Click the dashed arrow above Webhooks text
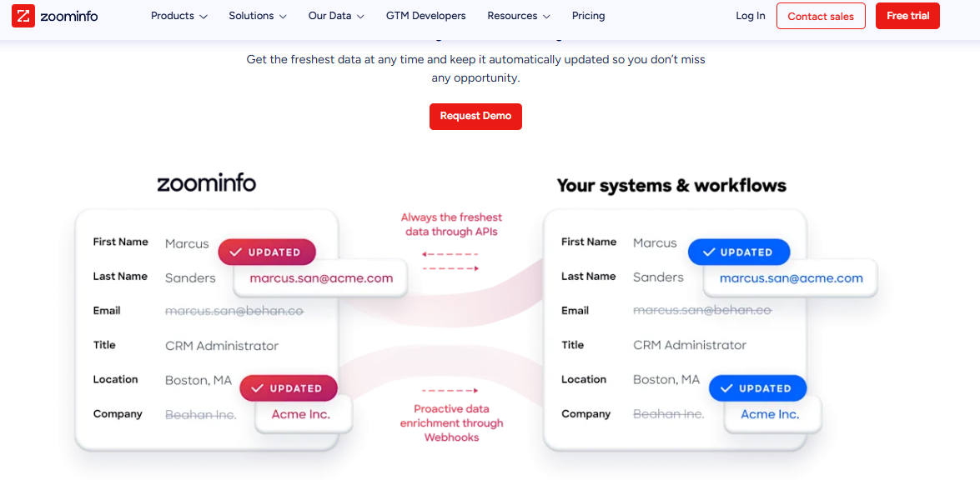The width and height of the screenshot is (980, 485). coord(450,391)
